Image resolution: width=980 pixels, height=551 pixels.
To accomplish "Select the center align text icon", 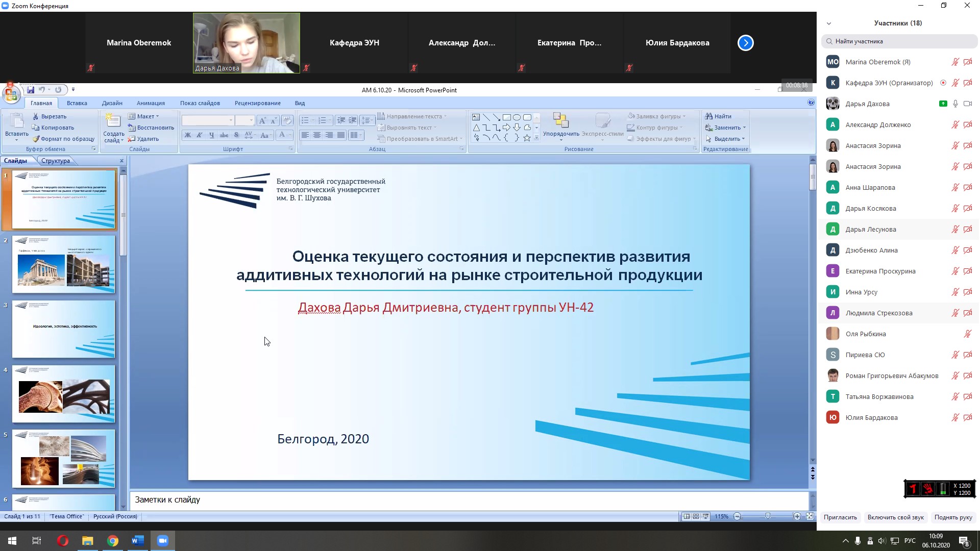I will 317,135.
